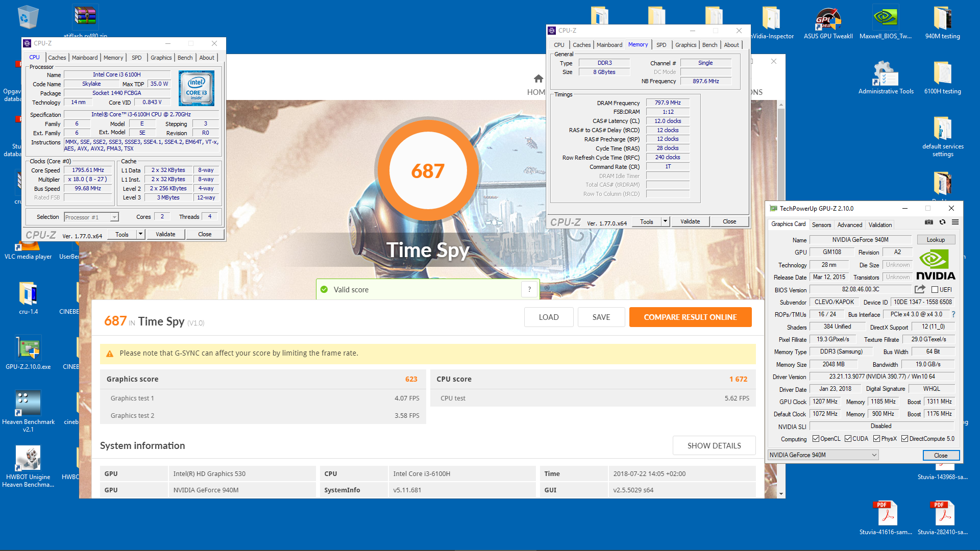Click the LOAD button in 3DMark
This screenshot has width=980, height=551.
click(x=549, y=317)
